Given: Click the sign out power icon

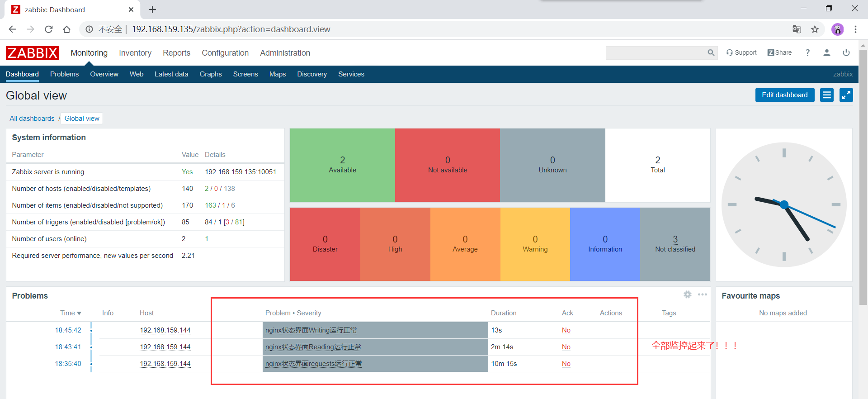Looking at the screenshot, I should [x=846, y=53].
